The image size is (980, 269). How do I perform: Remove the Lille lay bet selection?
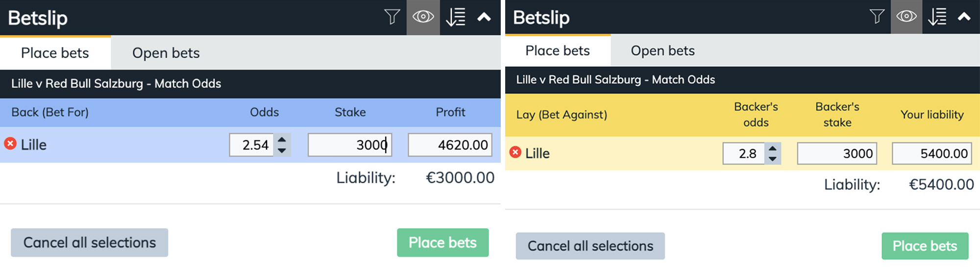(515, 152)
